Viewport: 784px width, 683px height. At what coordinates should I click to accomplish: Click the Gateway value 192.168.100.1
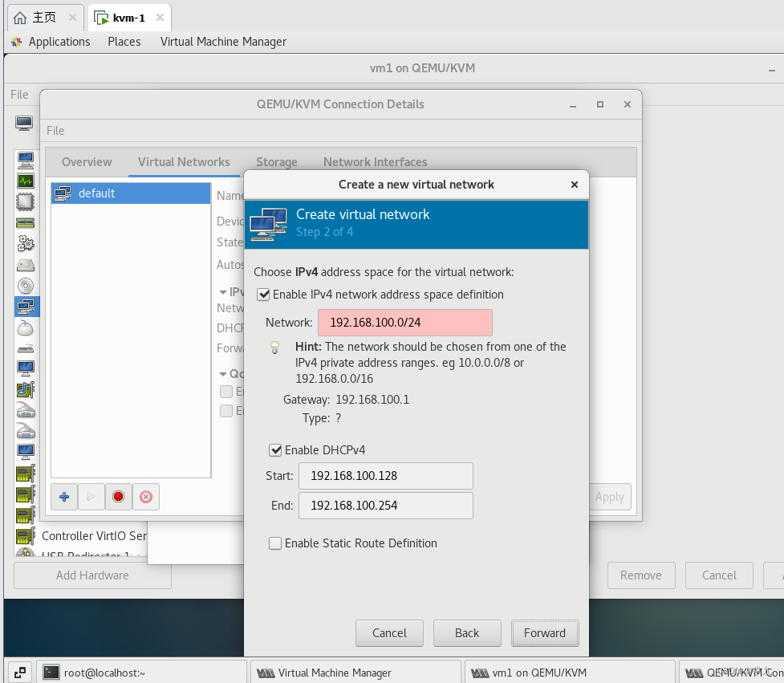(372, 400)
